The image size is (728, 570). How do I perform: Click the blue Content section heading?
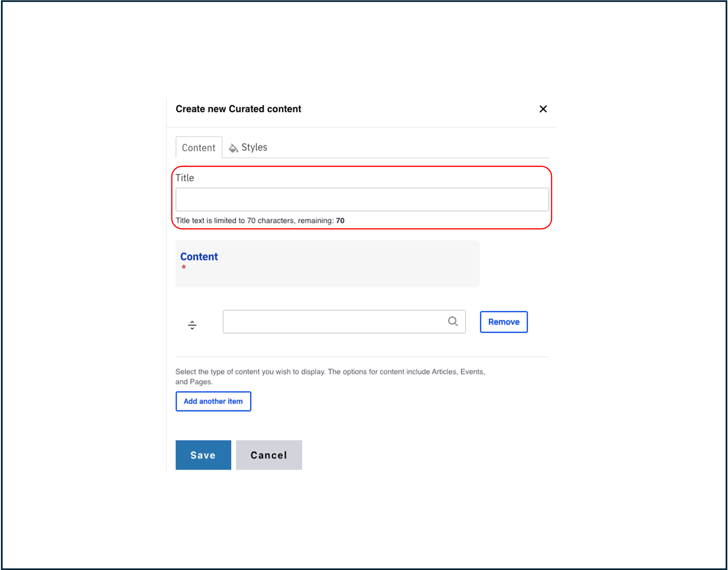click(x=199, y=256)
